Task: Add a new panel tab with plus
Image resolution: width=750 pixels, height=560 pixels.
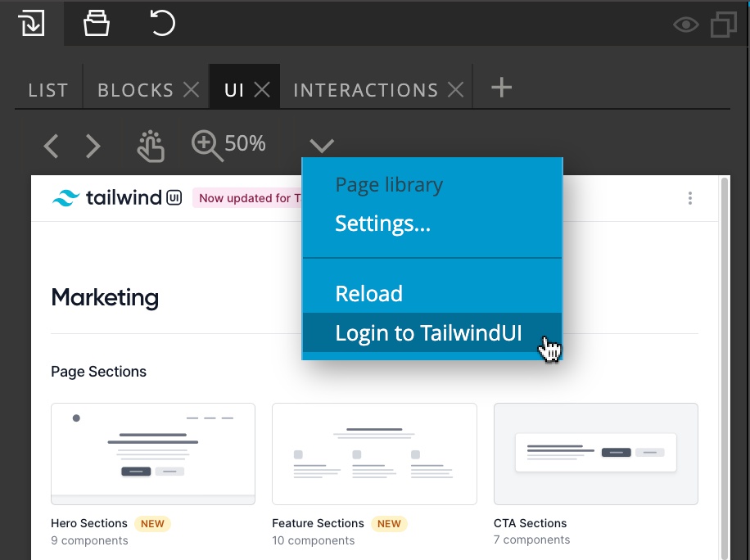Action: pos(502,88)
